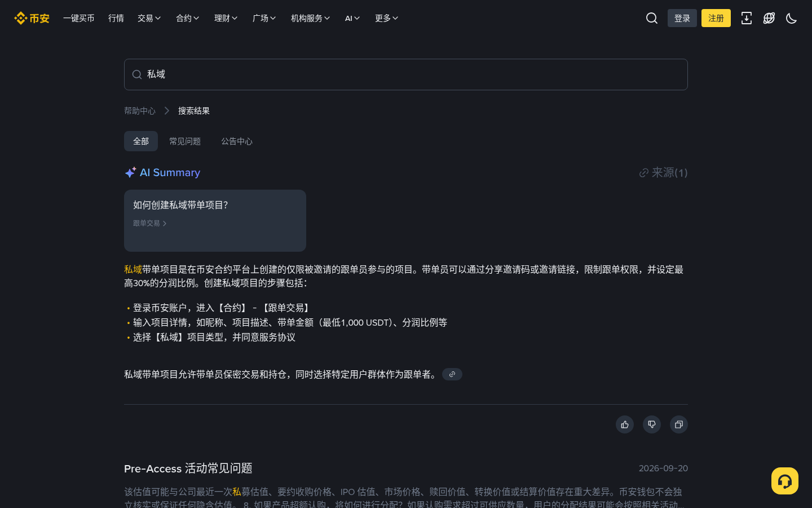
Task: Click the thumbs-down feedback icon
Action: [x=652, y=424]
